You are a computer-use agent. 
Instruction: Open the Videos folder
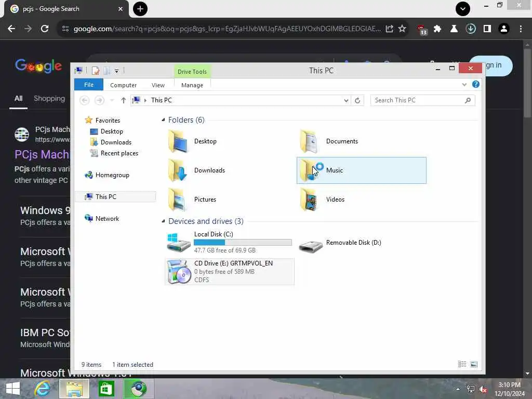pos(322,199)
